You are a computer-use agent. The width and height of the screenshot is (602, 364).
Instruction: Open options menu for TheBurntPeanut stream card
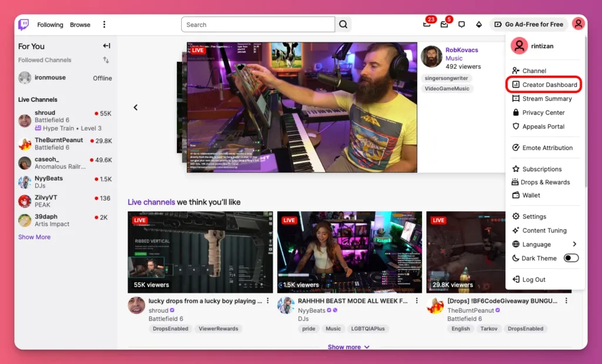point(566,301)
